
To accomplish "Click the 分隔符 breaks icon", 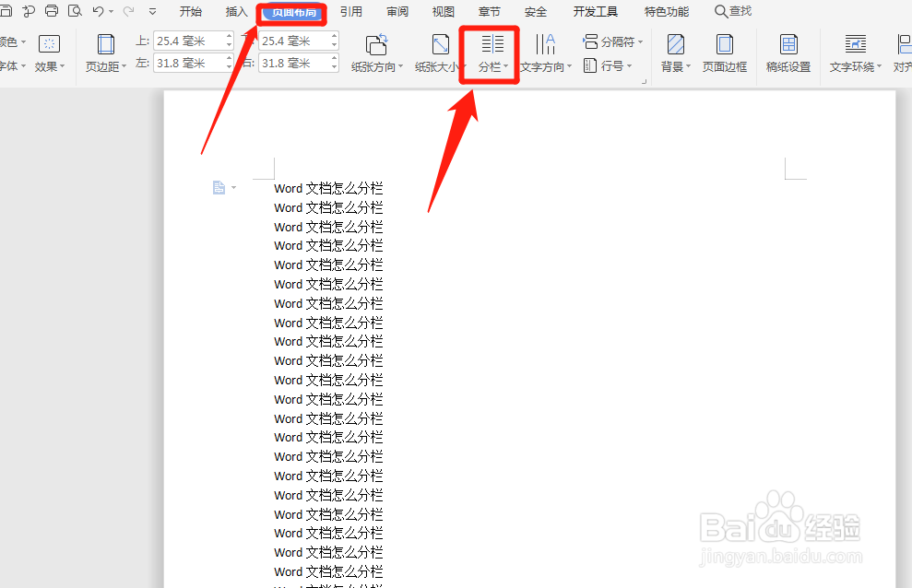I will point(590,41).
